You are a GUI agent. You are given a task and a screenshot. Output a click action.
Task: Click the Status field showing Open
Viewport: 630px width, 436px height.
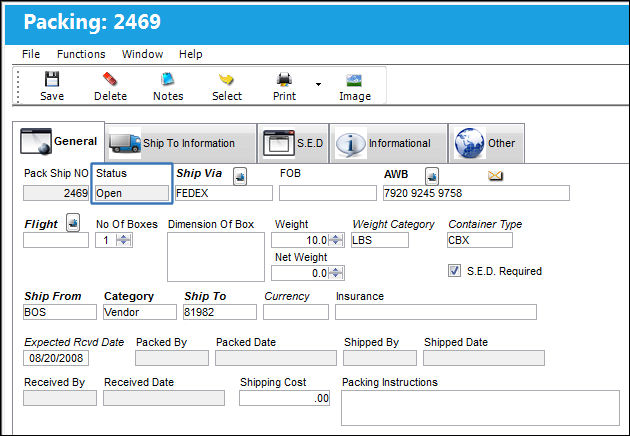[132, 193]
